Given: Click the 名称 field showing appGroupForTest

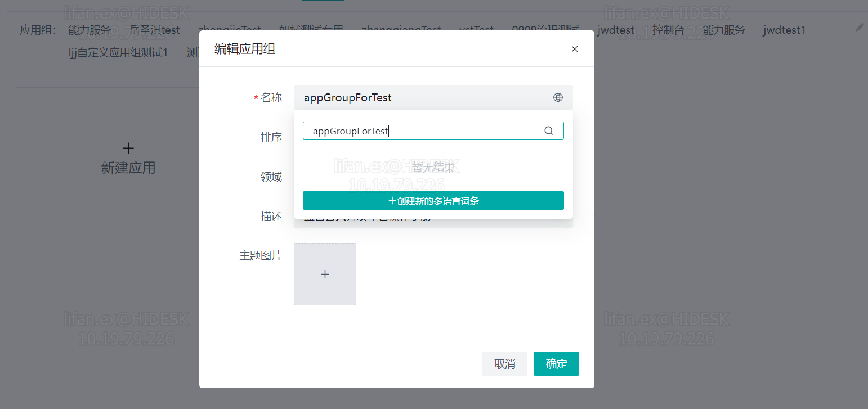Looking at the screenshot, I should pyautogui.click(x=433, y=97).
